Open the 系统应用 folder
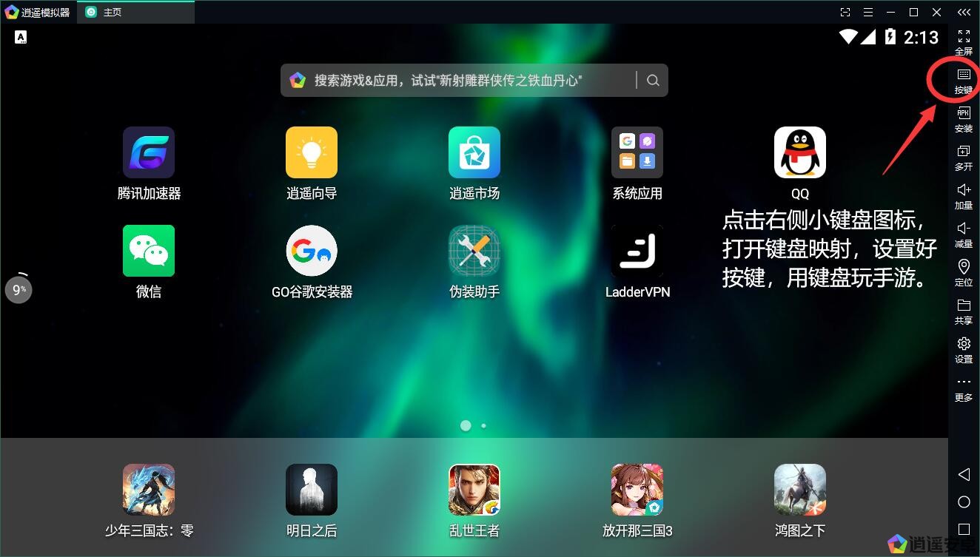Viewport: 980px width, 557px height. pyautogui.click(x=637, y=153)
